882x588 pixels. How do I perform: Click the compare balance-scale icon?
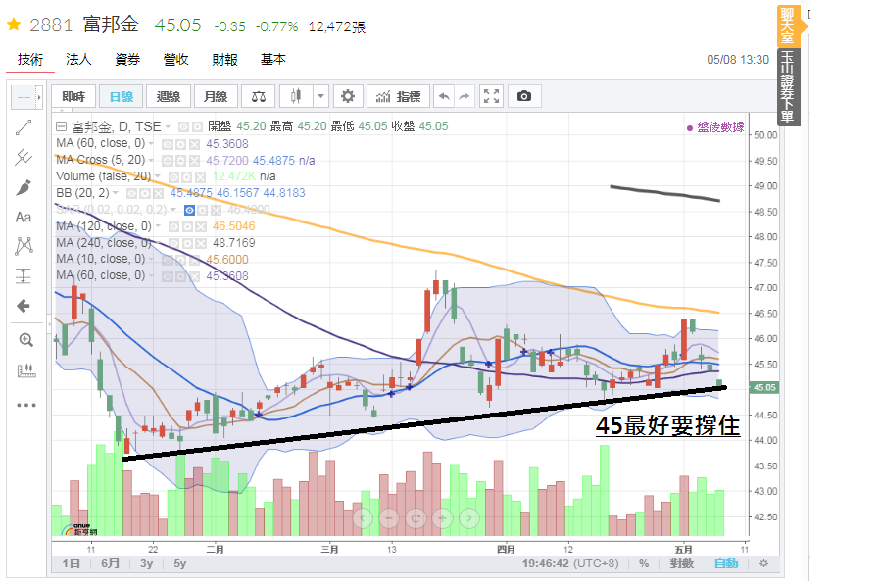coord(259,96)
